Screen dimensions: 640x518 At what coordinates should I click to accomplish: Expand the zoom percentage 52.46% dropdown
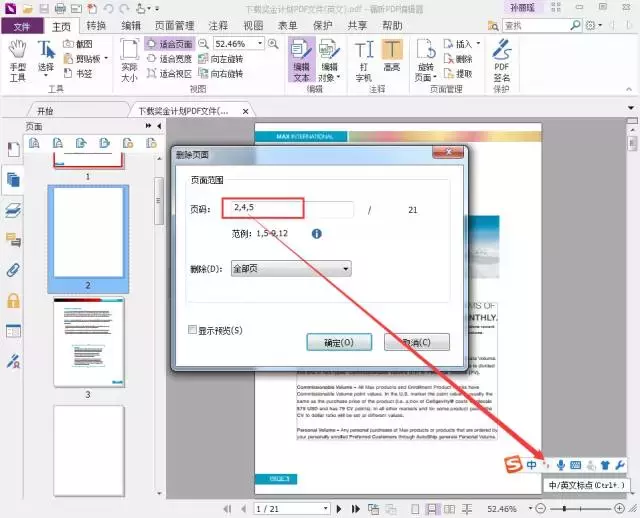[260, 44]
